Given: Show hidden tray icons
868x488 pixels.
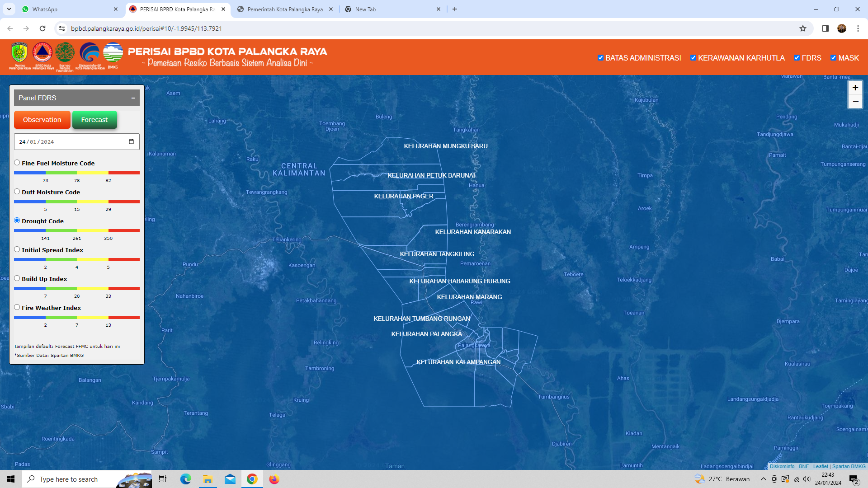Looking at the screenshot, I should 764,479.
